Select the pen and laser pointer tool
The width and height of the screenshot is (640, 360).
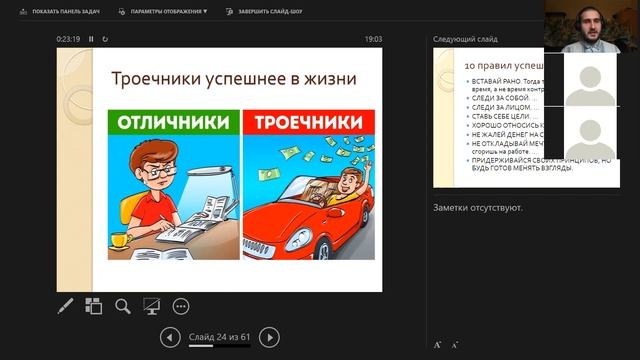66,306
